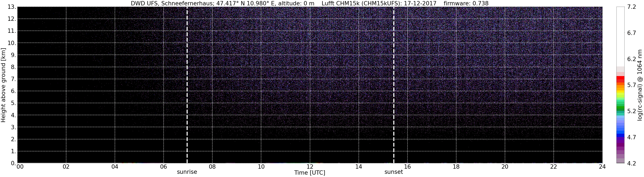Click the height tick label '3.'

click(x=13, y=127)
